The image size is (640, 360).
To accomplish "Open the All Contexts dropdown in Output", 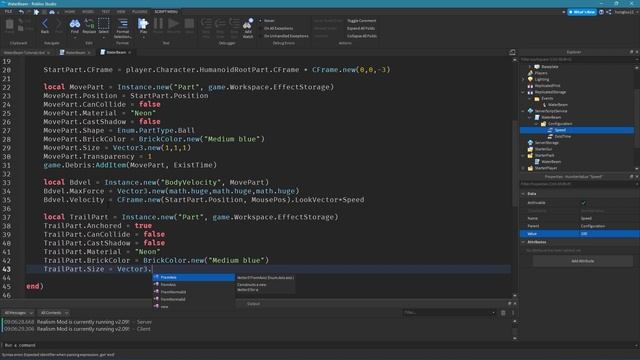I will [54, 313].
